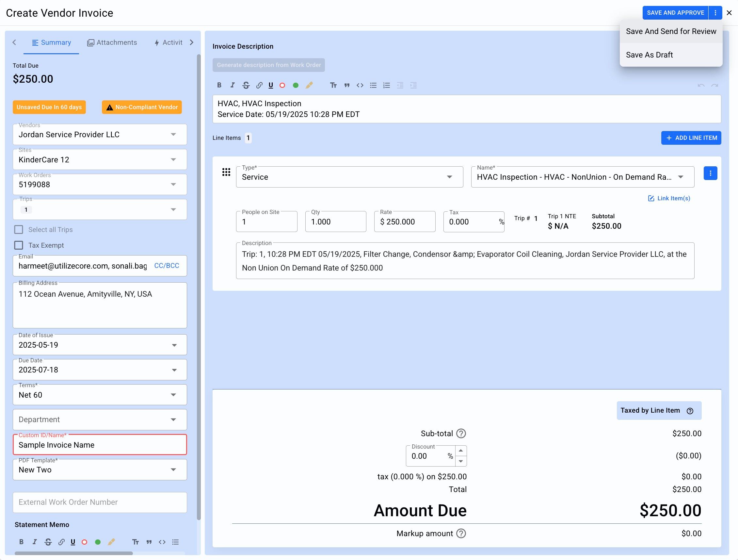Switch to the Attachments tab
This screenshot has height=560, width=738.
click(x=112, y=42)
